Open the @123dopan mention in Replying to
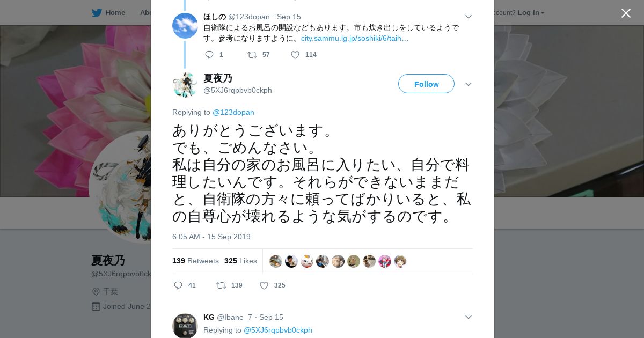Screen dimensions: 644x338 pyautogui.click(x=233, y=112)
